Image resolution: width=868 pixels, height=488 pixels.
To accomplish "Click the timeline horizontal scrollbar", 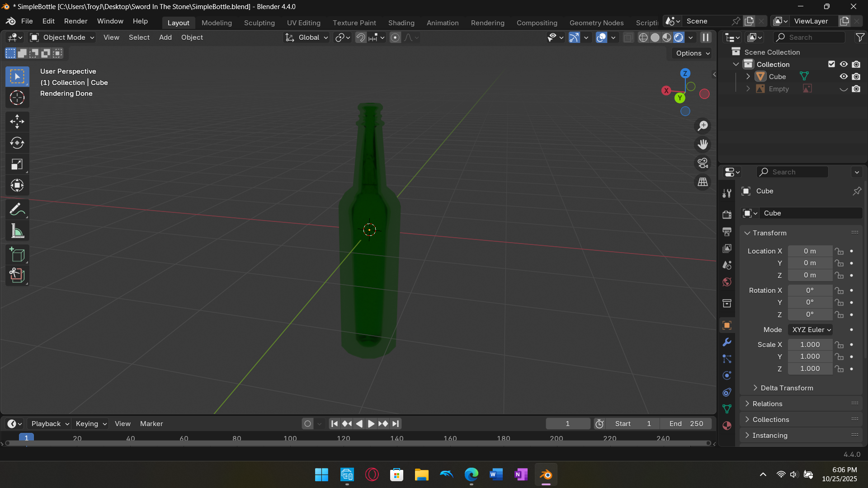I will click(x=359, y=444).
